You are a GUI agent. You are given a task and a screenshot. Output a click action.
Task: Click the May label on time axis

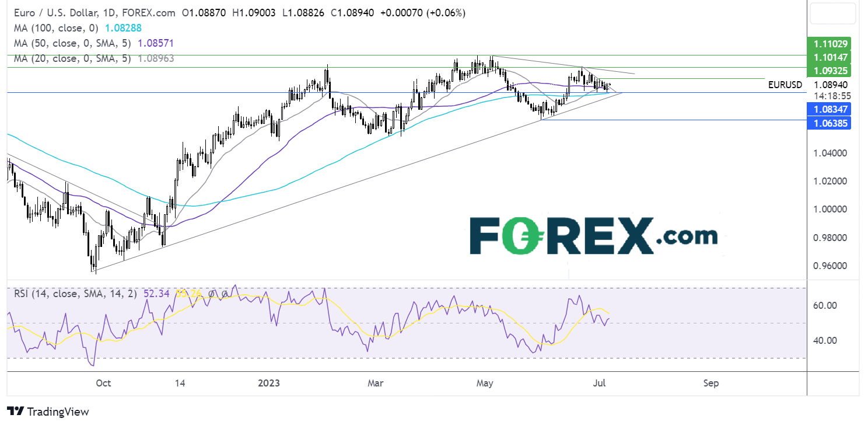(x=485, y=384)
